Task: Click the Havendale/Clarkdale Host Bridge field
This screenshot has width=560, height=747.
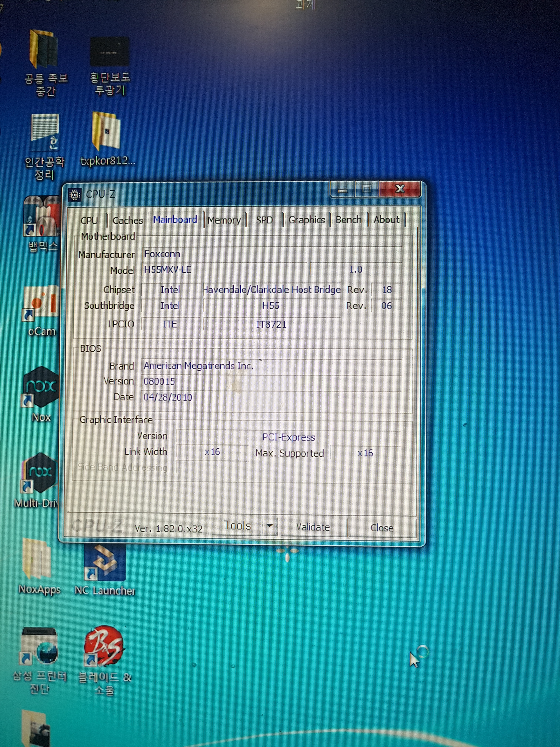Action: click(272, 290)
